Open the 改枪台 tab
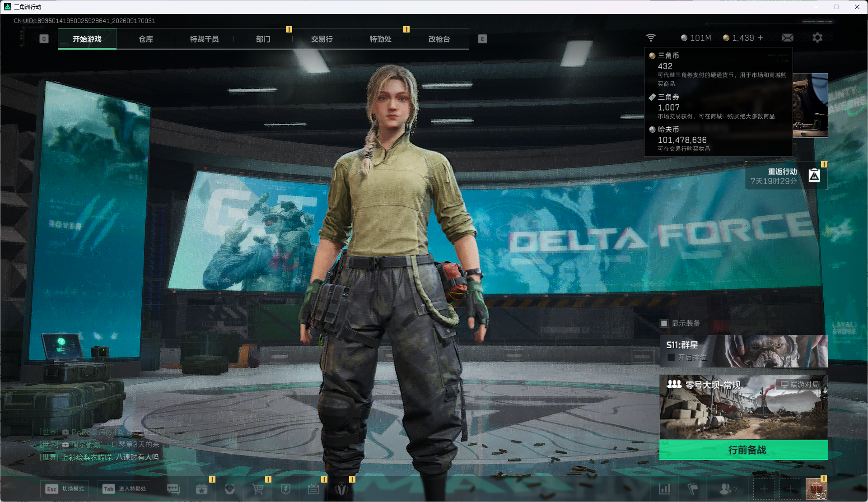The height and width of the screenshot is (502, 868). tap(439, 39)
